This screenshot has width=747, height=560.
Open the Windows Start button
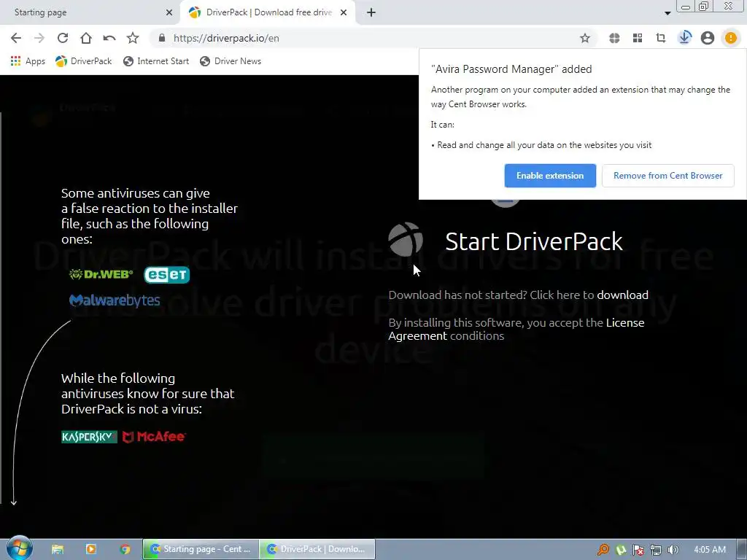coord(19,548)
